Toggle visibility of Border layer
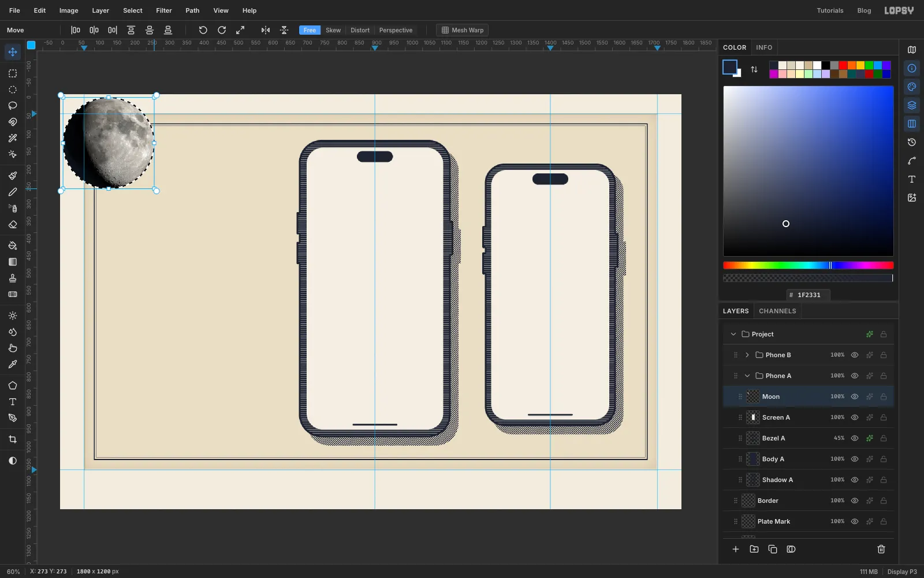Screen dimensions: 924x578 click(x=855, y=501)
